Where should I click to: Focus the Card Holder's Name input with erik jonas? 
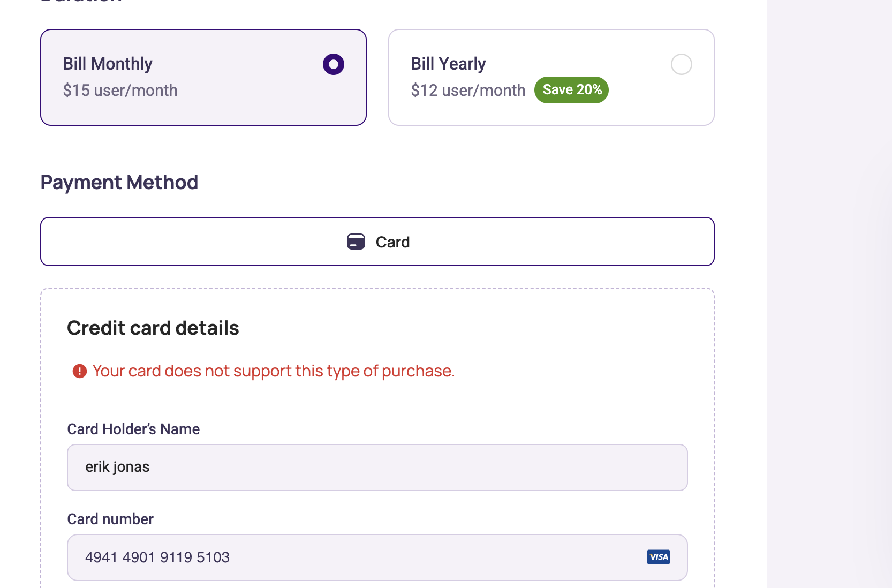[377, 468]
